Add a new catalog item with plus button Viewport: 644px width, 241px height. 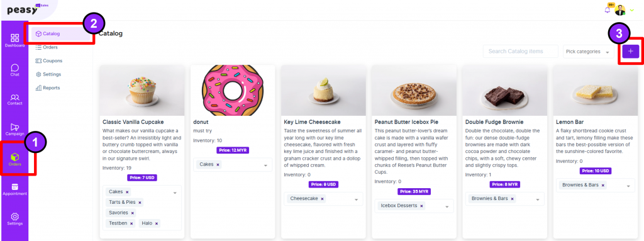coord(630,52)
